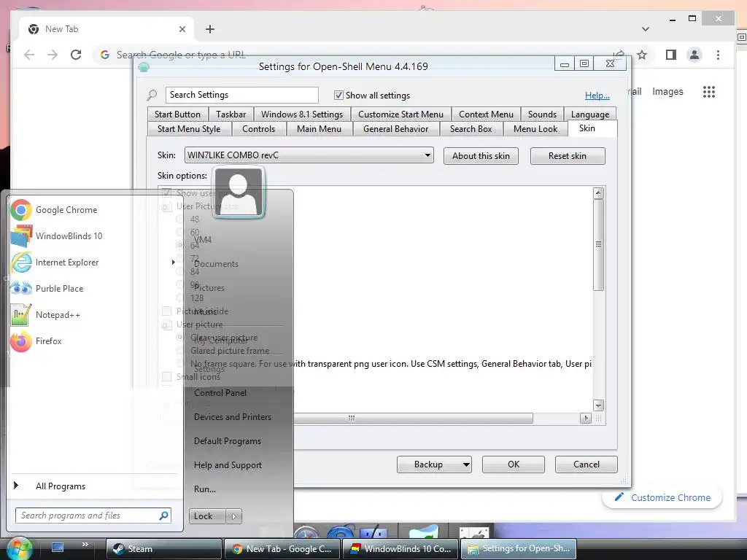Switch to WindowBlinds 10 taskbar button
Viewport: 747px width, 560px height.
coord(400,548)
